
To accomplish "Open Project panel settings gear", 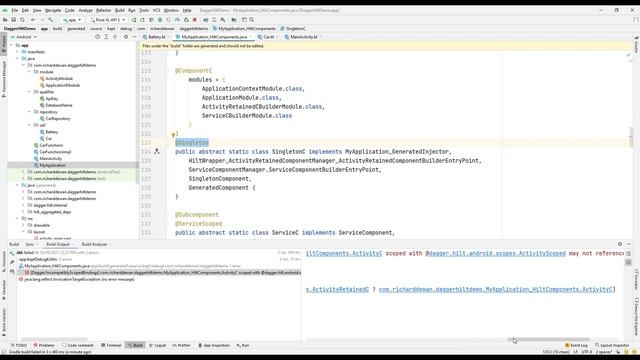I will [126, 37].
